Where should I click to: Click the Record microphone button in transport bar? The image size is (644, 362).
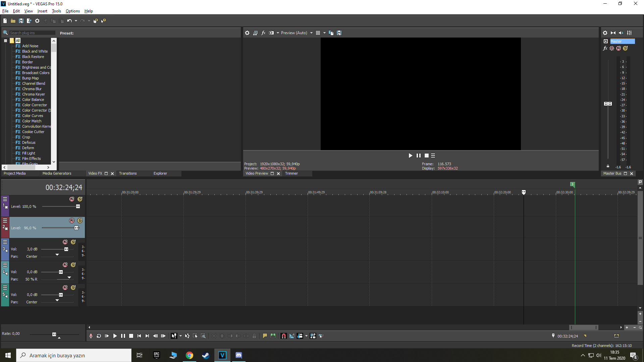pyautogui.click(x=91, y=336)
